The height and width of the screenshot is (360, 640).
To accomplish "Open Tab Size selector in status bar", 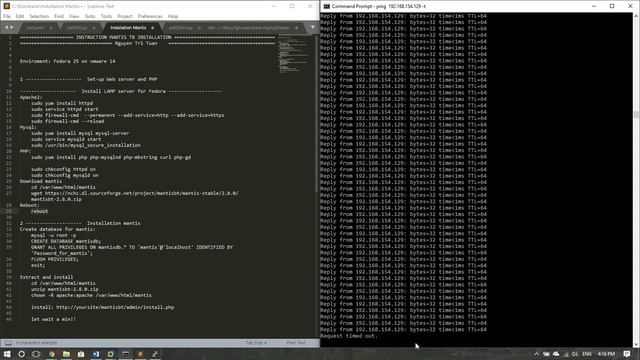I will (x=256, y=343).
